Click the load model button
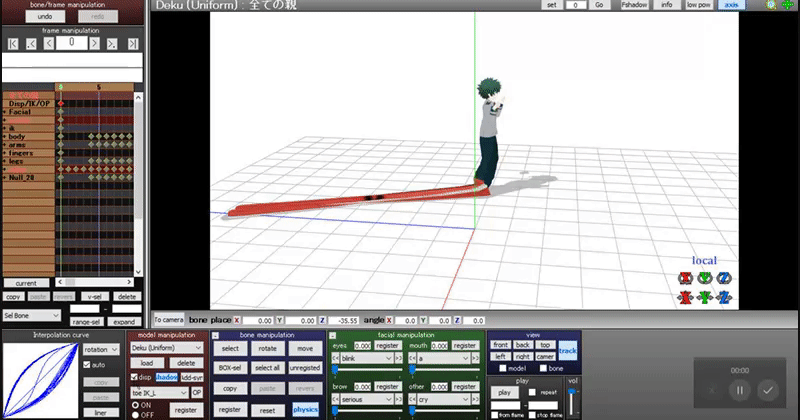 pyautogui.click(x=147, y=363)
